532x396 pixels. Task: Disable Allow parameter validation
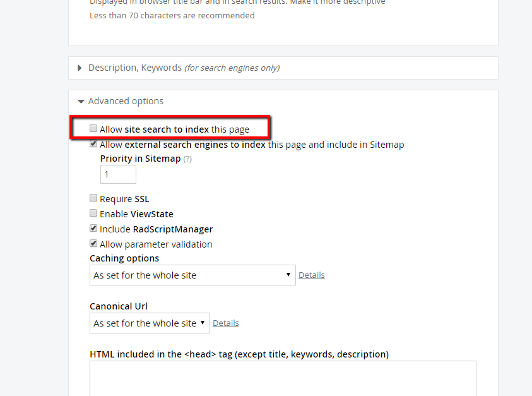click(93, 243)
